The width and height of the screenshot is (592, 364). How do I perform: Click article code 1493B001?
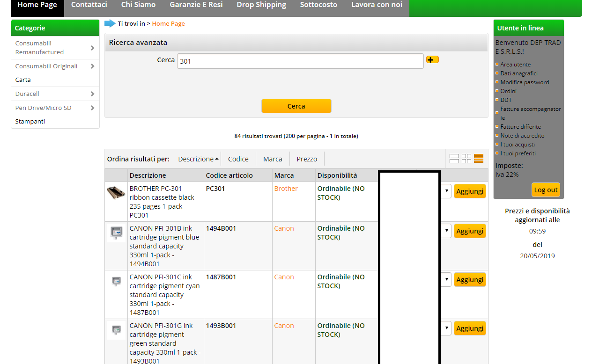click(x=221, y=326)
